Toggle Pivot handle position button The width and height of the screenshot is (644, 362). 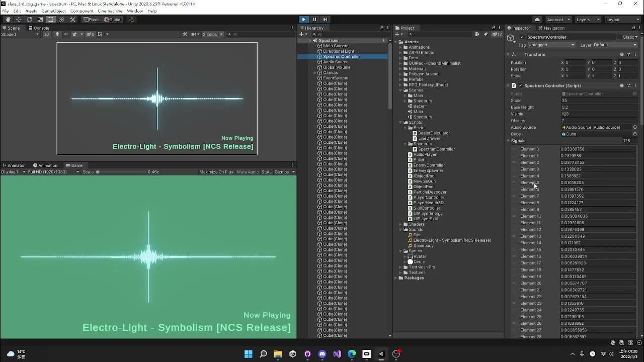click(x=92, y=20)
